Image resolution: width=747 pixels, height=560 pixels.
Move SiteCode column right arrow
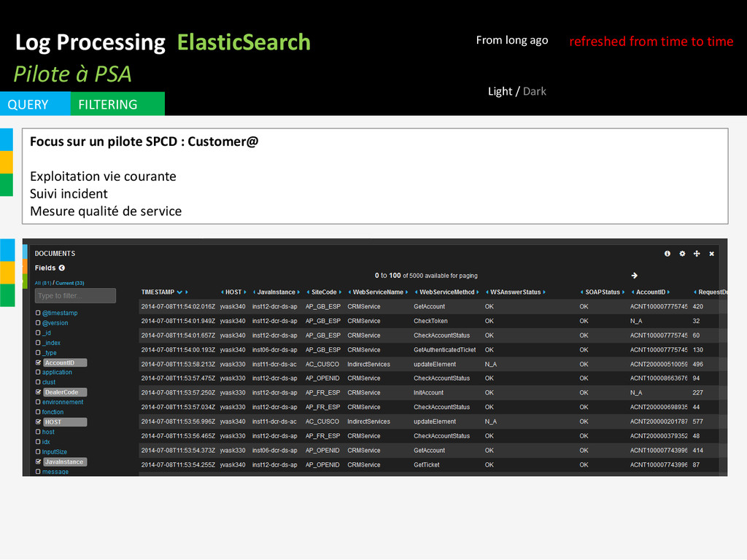(x=340, y=292)
